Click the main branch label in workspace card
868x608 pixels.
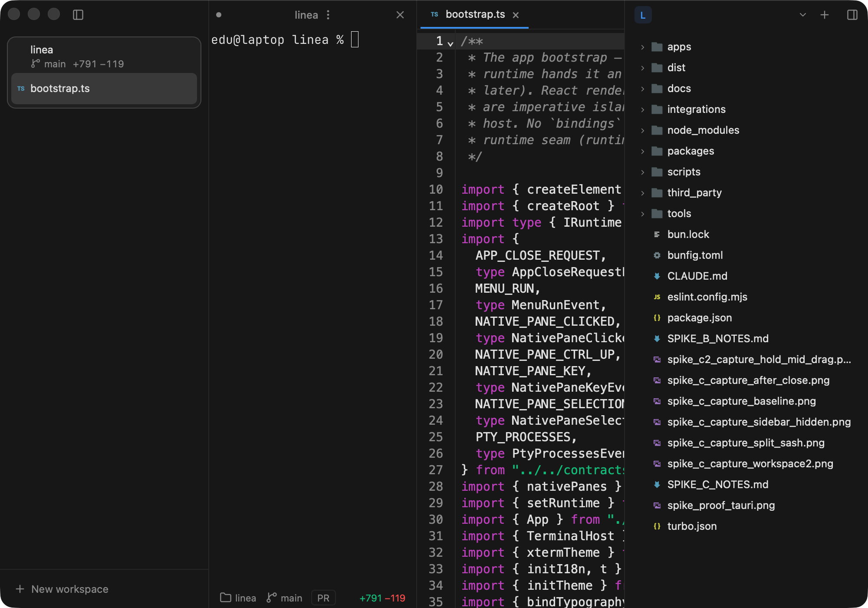tap(55, 64)
